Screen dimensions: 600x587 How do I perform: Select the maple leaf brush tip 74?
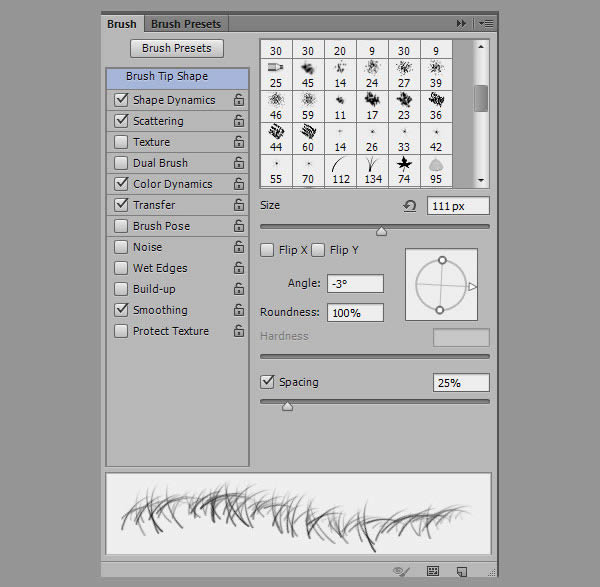[404, 165]
